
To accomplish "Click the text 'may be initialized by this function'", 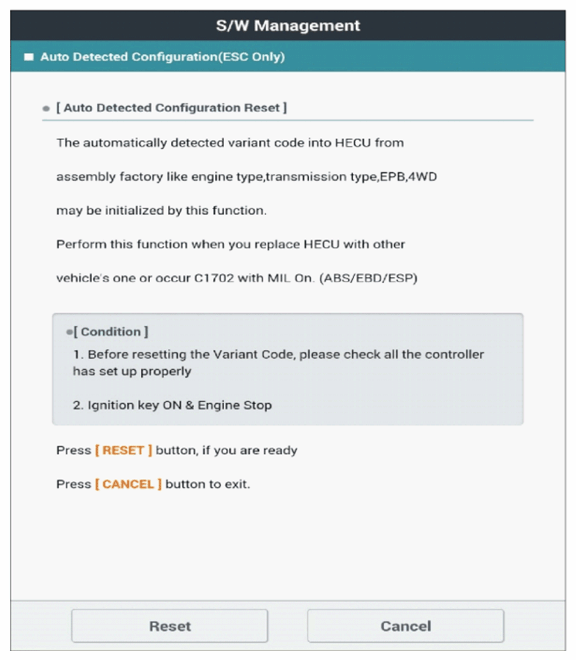I will [x=161, y=210].
